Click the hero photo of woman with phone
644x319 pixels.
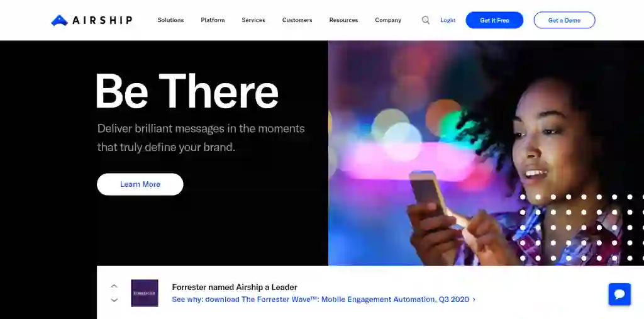pyautogui.click(x=486, y=153)
